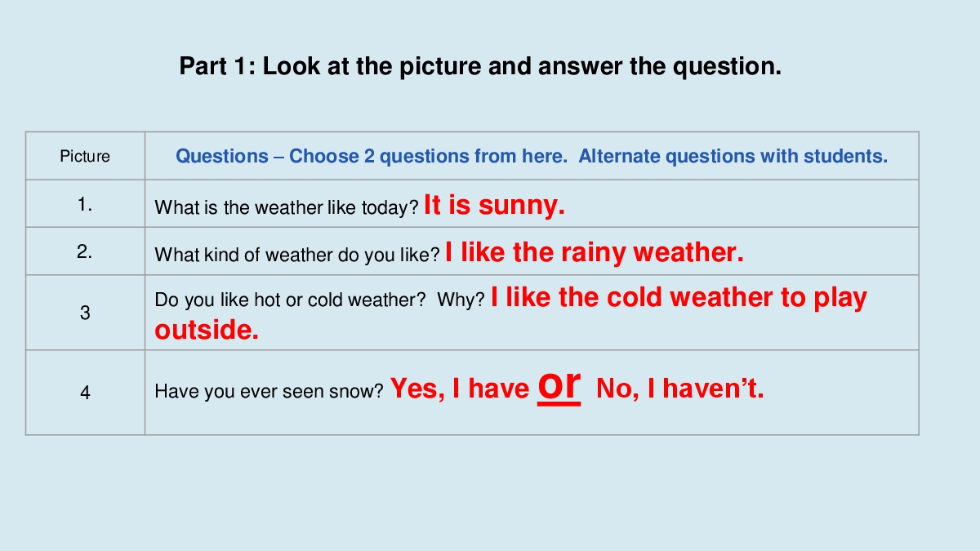Image resolution: width=980 pixels, height=551 pixels.
Task: Select row number "1." cell
Action: [x=85, y=205]
